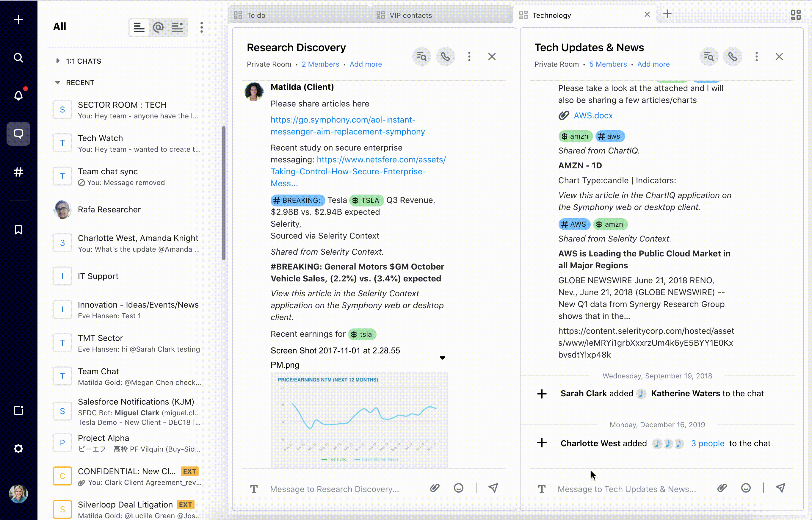Switch to the VIP contacts tab
Viewport: 812px width, 520px height.
point(410,15)
